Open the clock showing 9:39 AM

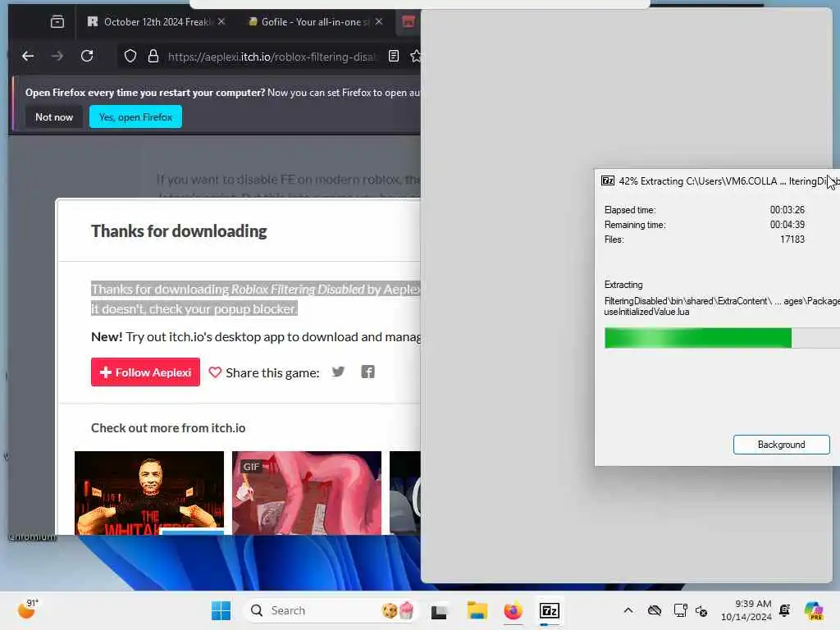pyautogui.click(x=746, y=610)
